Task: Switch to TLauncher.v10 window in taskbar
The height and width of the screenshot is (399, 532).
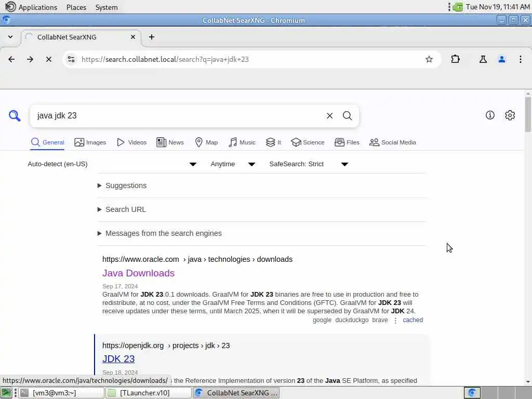Action: coord(148,393)
